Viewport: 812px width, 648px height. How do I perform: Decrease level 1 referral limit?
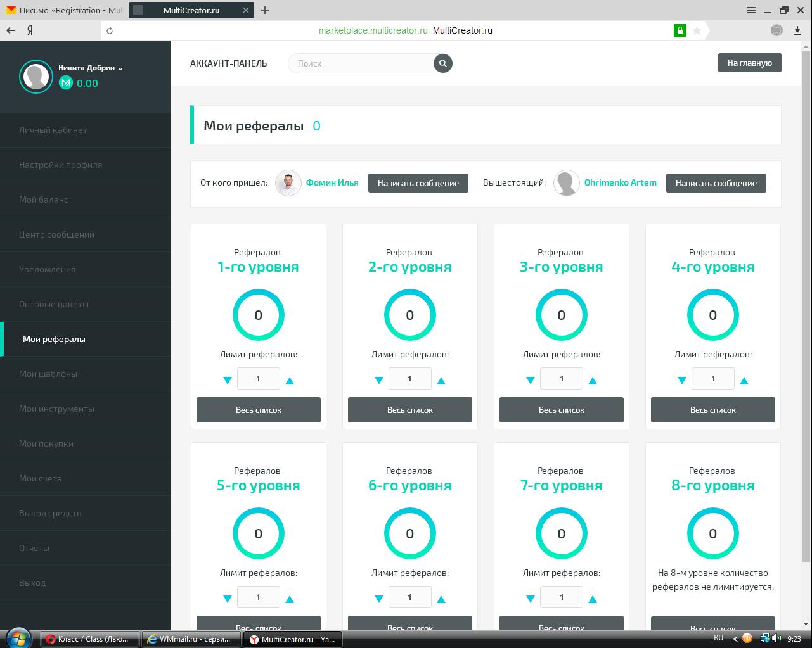pos(228,381)
